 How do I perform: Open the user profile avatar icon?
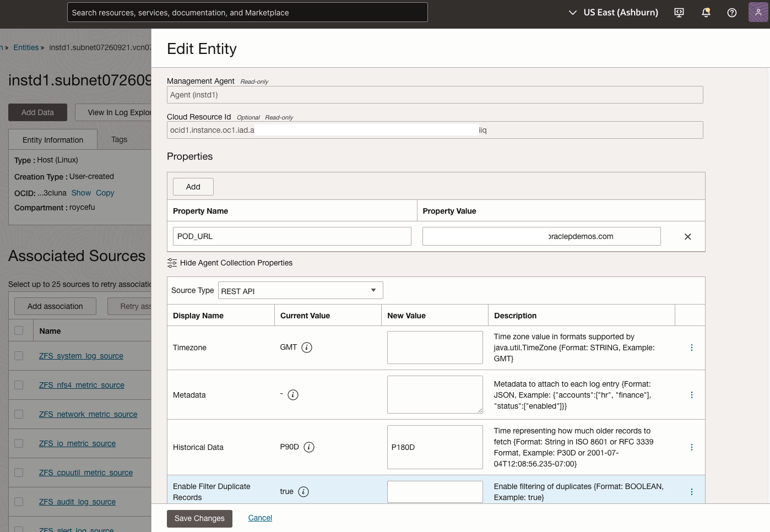pyautogui.click(x=758, y=12)
